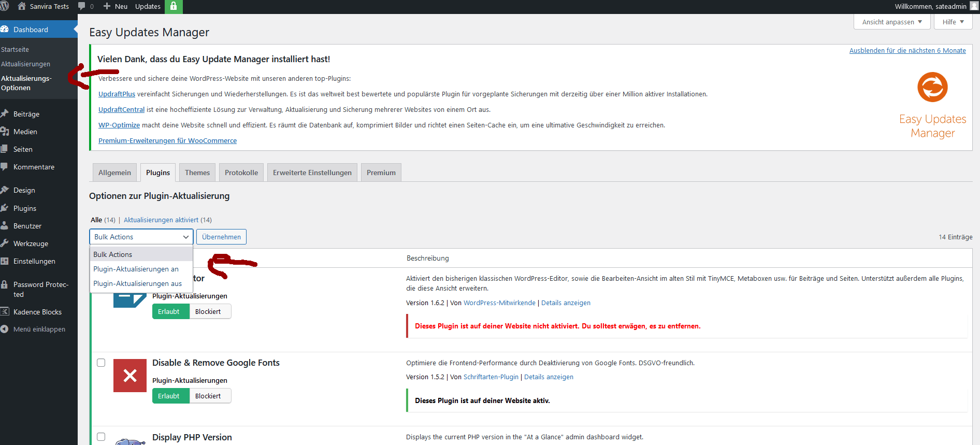Click the Kommentare bubble icon in sidebar
Screen dimensions: 980x445
(x=5, y=167)
